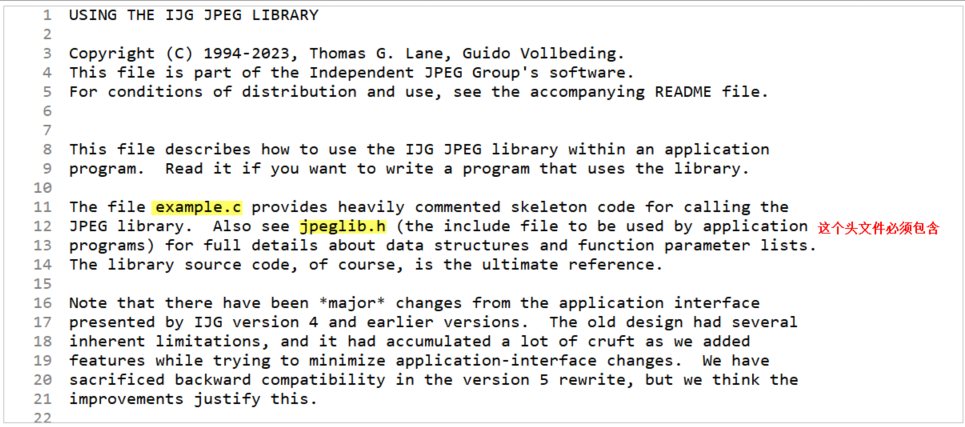
Task: Click the title line USING THE IJG JPEG LIBRARY
Action: 193,15
